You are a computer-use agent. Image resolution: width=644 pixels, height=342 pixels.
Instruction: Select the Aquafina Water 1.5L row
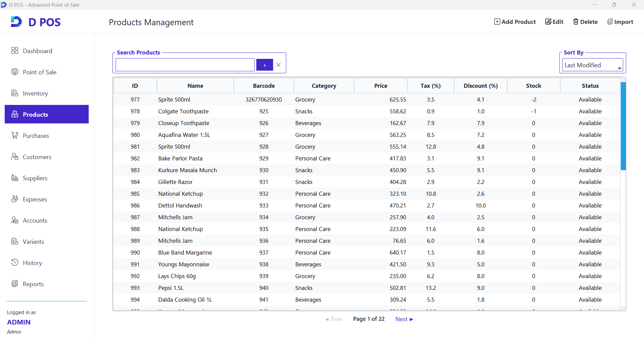pyautogui.click(x=367, y=135)
